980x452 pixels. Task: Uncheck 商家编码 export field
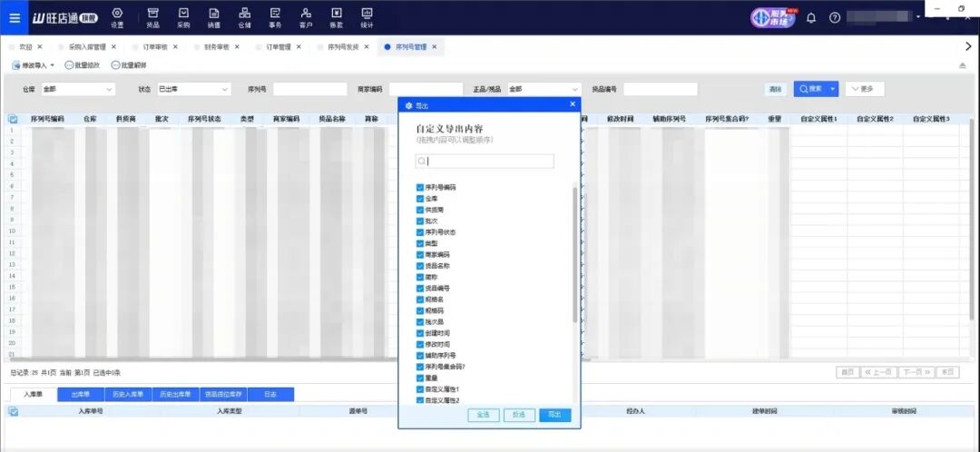click(420, 254)
